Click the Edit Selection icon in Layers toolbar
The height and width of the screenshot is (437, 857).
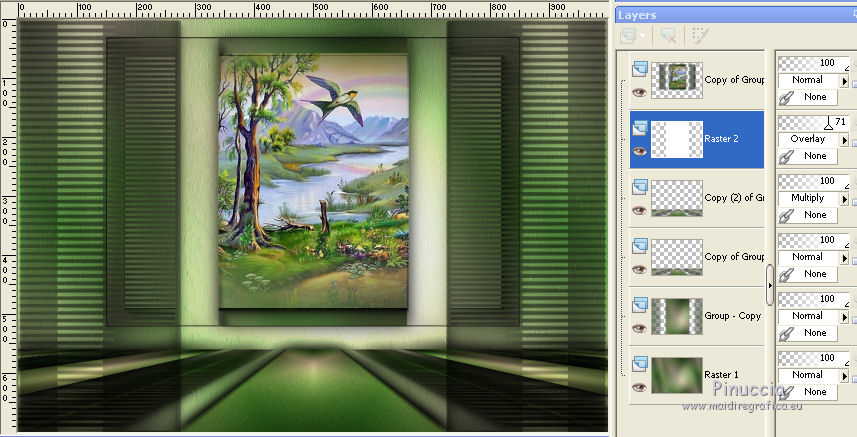click(x=699, y=36)
